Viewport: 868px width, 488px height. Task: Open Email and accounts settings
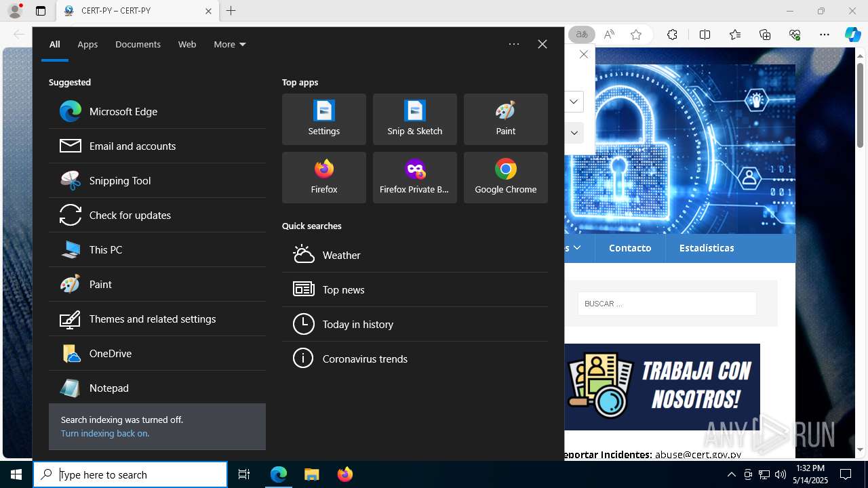point(157,146)
